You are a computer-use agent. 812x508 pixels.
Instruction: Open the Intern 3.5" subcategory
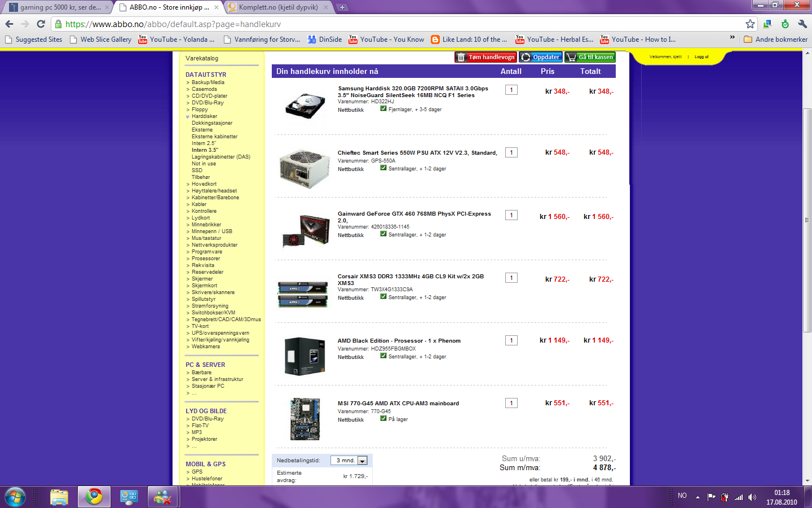[x=205, y=150]
